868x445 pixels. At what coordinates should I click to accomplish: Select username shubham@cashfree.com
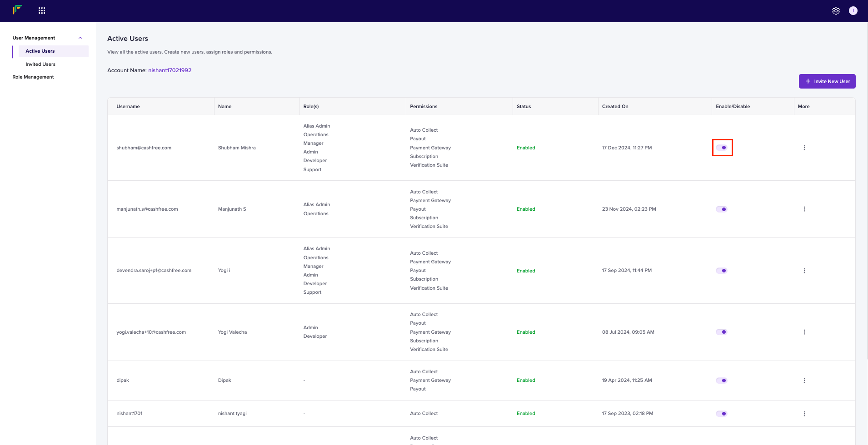[x=144, y=148]
